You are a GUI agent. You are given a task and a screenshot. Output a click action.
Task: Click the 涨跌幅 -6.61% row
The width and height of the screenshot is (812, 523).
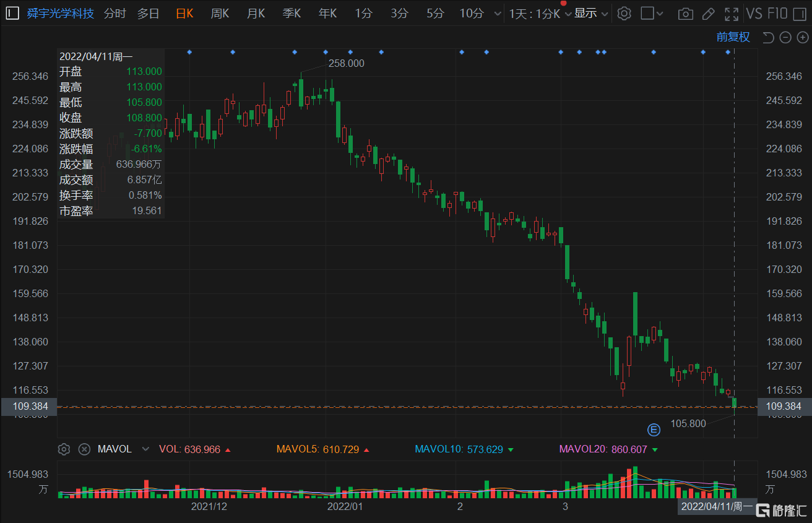[x=111, y=149]
